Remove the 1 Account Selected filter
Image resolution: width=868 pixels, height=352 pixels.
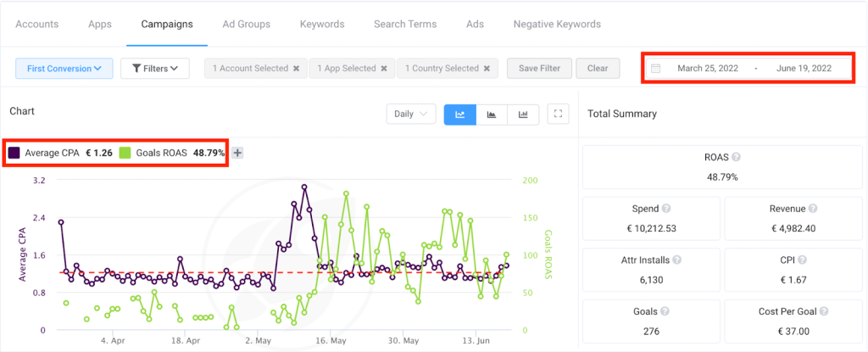click(296, 69)
